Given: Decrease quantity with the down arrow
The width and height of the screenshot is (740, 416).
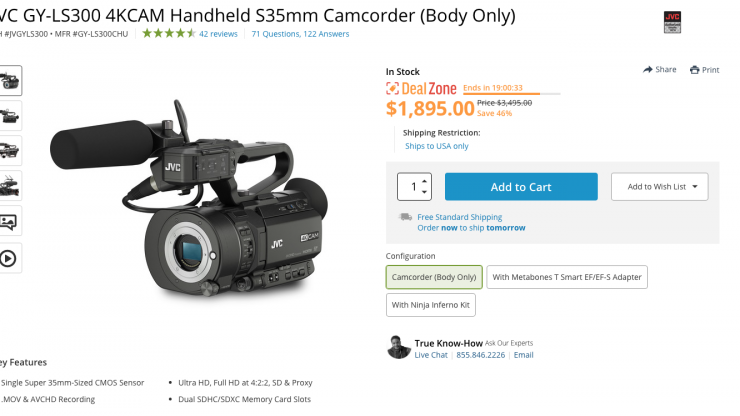Looking at the screenshot, I should point(424,192).
